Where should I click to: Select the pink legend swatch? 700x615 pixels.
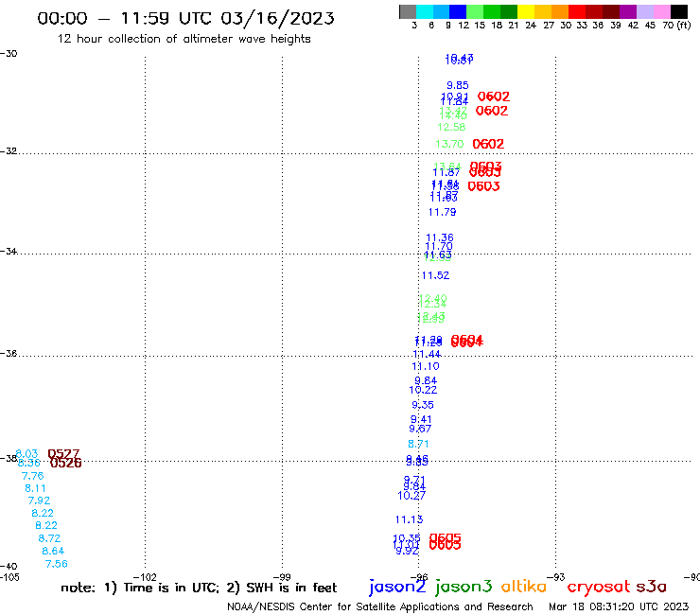662,11
